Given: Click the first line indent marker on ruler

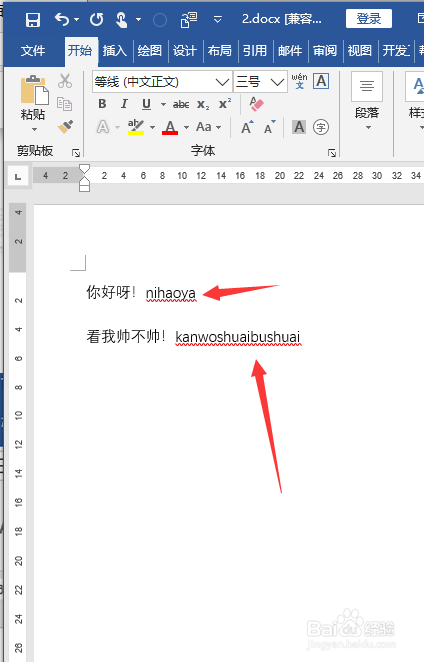Looking at the screenshot, I should [84, 170].
